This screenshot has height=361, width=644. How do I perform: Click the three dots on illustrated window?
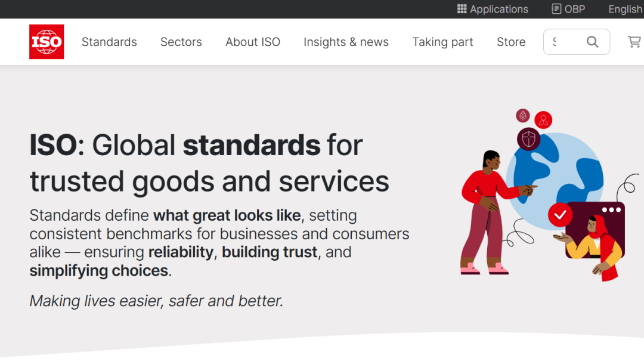[611, 210]
